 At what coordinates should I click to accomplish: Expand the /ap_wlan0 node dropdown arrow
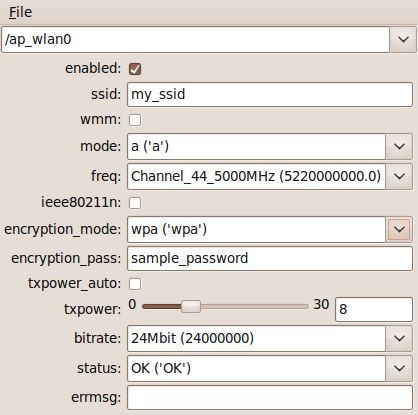click(x=403, y=39)
